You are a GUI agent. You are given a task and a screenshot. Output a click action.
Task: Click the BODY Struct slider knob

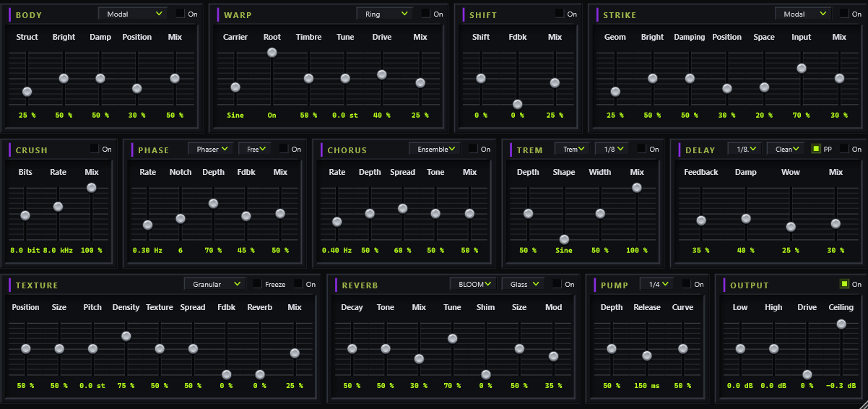tap(27, 92)
